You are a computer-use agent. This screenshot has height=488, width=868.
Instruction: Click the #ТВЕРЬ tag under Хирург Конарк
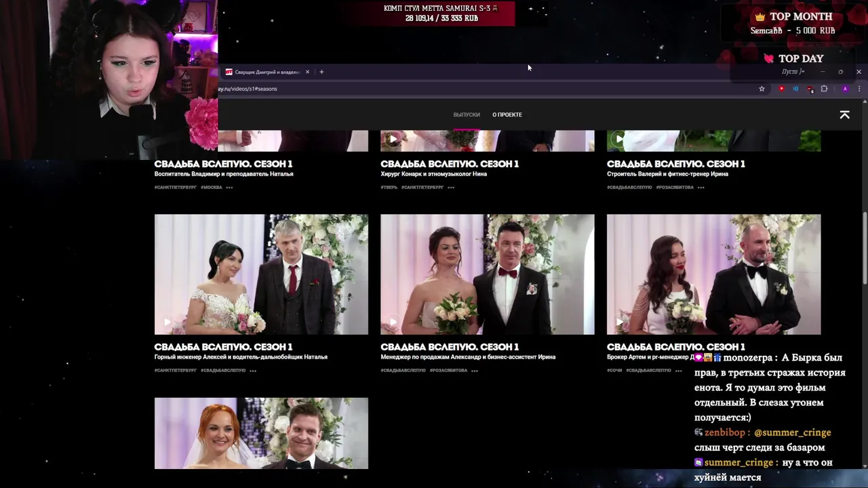[x=389, y=187]
